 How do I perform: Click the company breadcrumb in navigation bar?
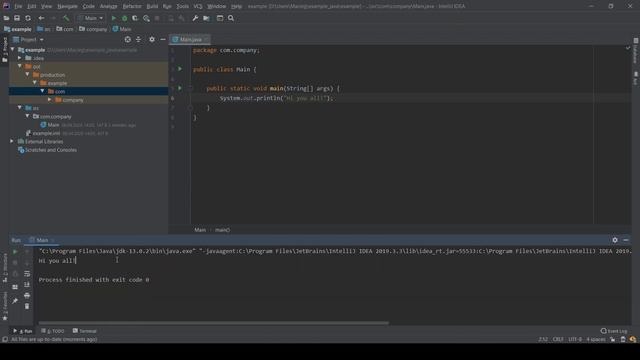[x=93, y=29]
